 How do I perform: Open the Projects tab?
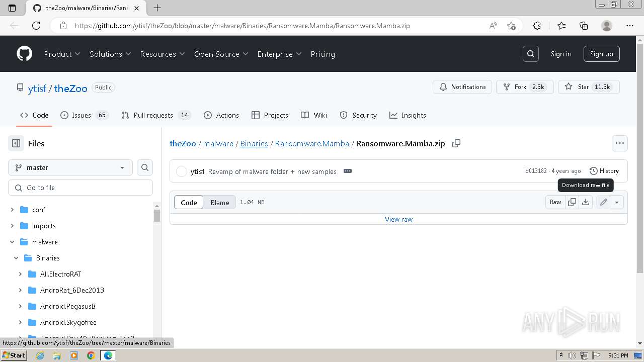click(x=270, y=115)
